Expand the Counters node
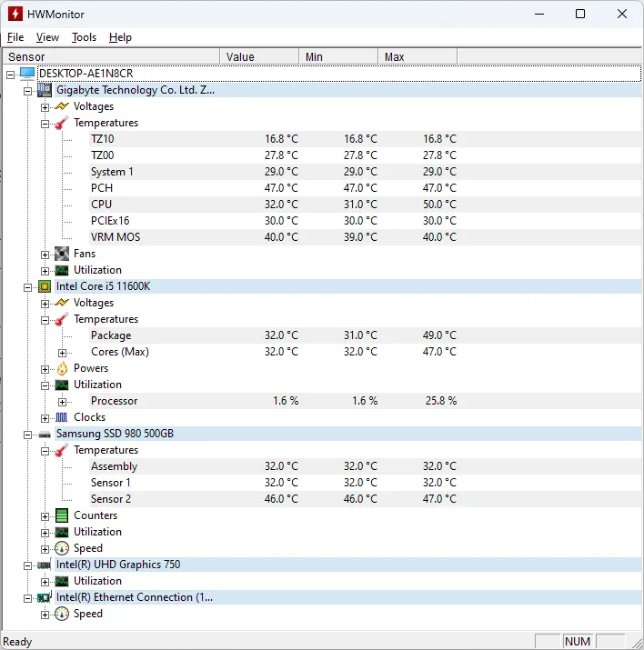The height and width of the screenshot is (650, 644). coord(45,516)
